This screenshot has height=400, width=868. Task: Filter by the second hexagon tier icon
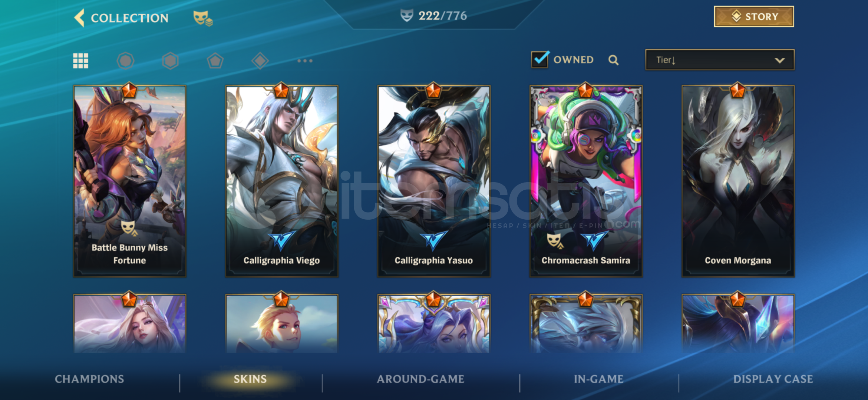click(x=170, y=61)
